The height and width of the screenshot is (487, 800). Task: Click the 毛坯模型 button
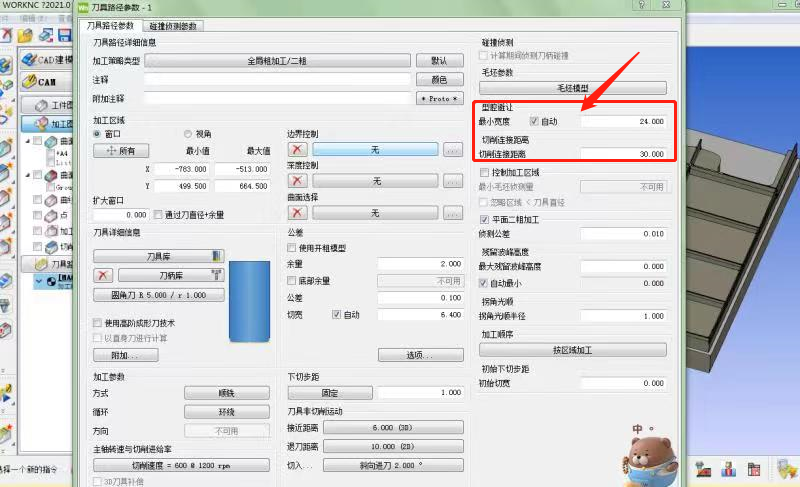point(572,88)
